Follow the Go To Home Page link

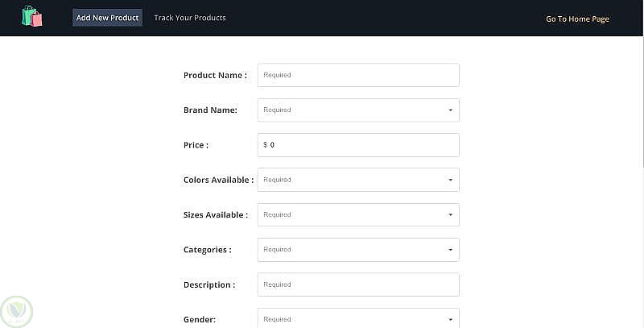(577, 19)
